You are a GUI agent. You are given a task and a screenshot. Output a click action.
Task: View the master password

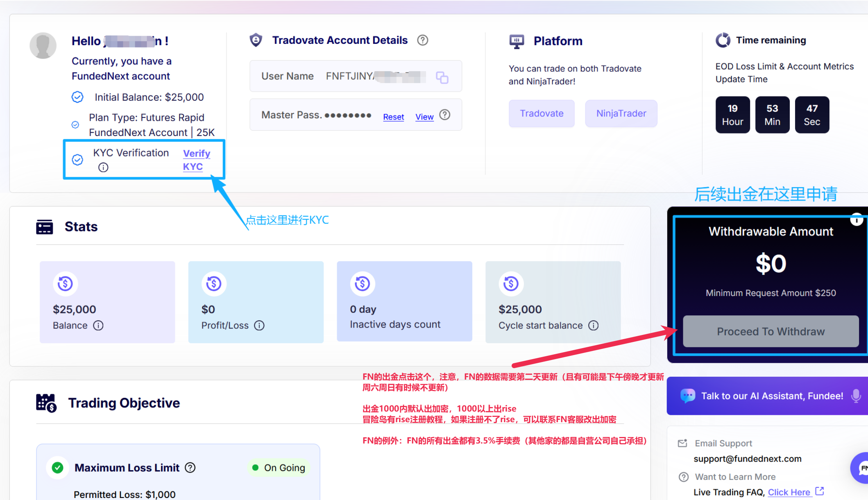424,117
